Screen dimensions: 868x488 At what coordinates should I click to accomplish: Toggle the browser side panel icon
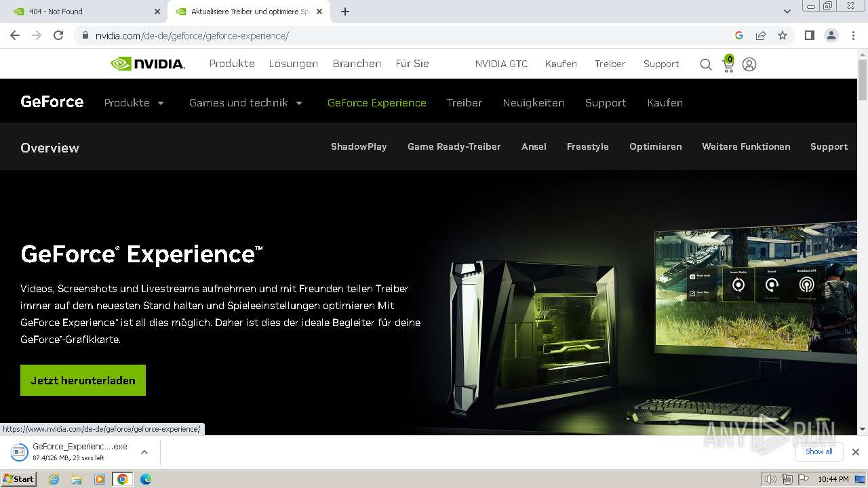(x=809, y=35)
